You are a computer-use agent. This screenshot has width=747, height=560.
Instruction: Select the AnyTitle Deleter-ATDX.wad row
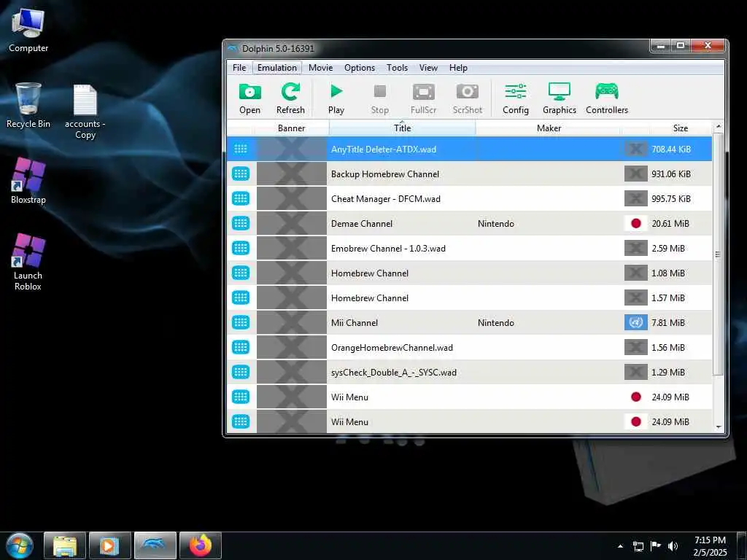(x=469, y=149)
